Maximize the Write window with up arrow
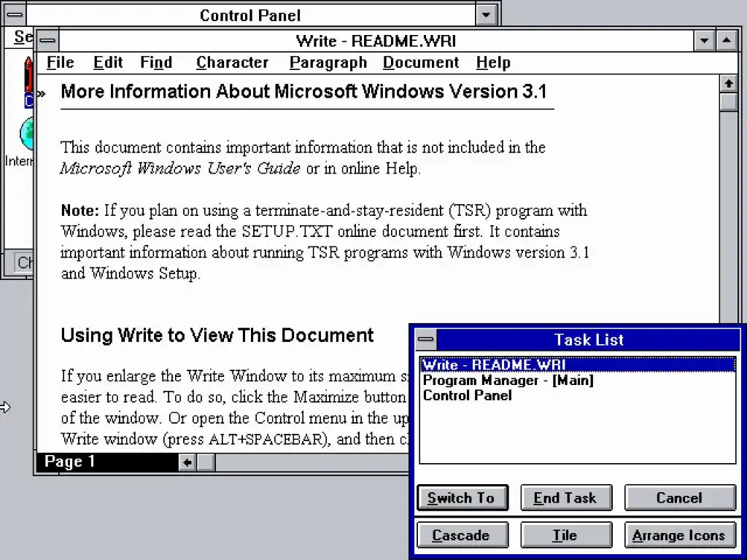747x560 pixels. (726, 41)
